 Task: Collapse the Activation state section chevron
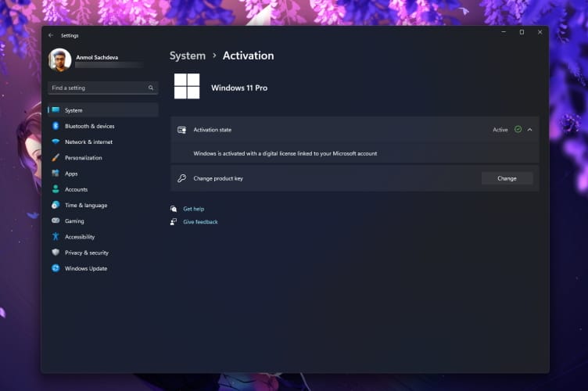[530, 130]
